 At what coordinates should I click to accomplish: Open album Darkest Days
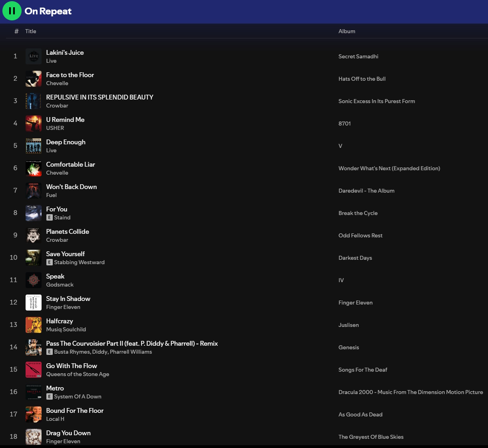click(355, 258)
